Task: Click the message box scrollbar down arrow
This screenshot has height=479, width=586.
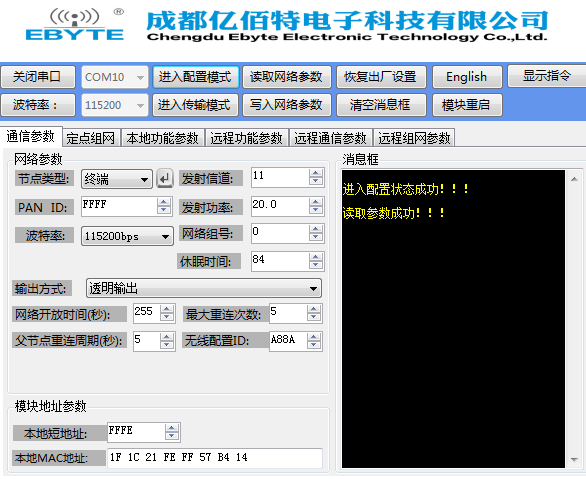Action: point(574,460)
